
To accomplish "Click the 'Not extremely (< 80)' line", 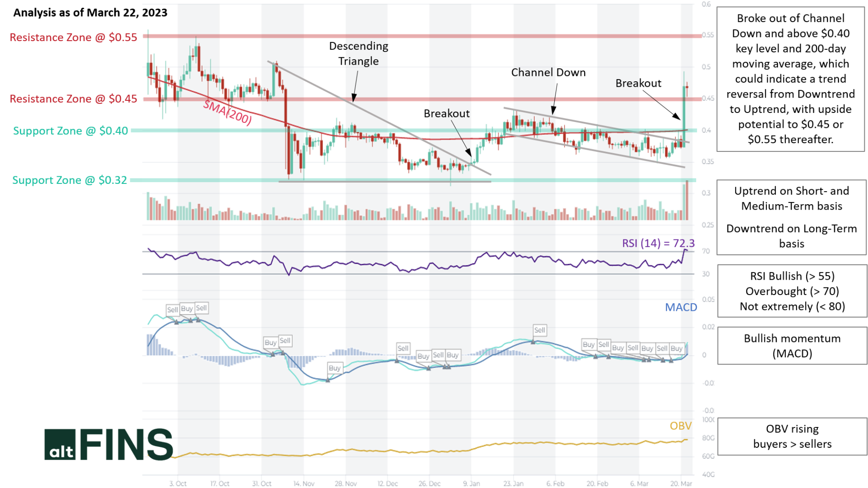I will point(793,307).
